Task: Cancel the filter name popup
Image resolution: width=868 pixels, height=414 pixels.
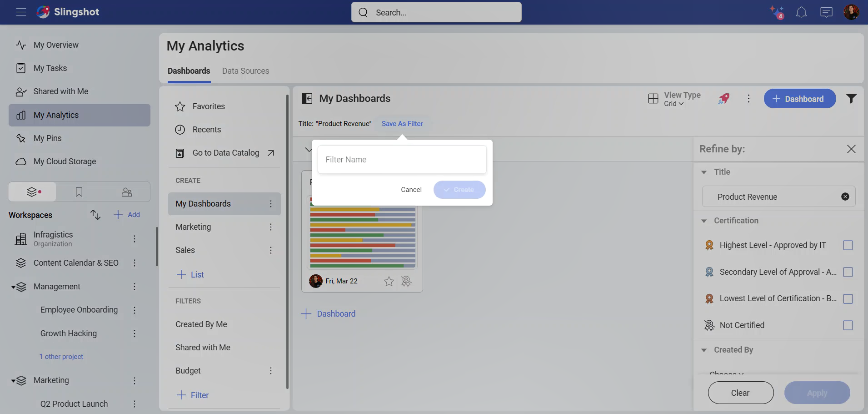Action: [x=411, y=190]
